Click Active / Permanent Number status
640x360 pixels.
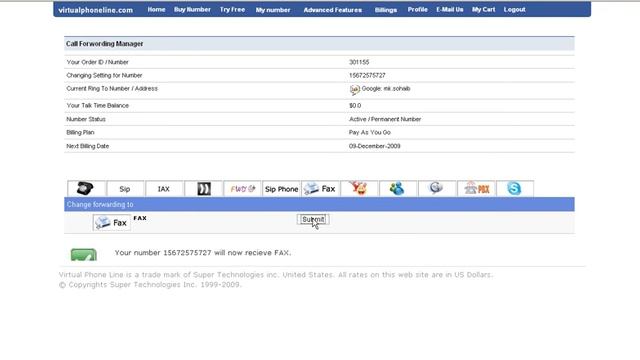coord(385,119)
